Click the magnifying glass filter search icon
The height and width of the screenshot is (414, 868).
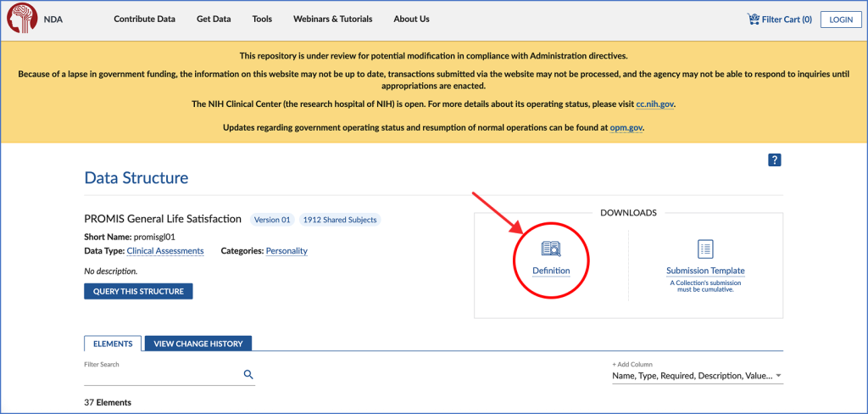pyautogui.click(x=248, y=374)
